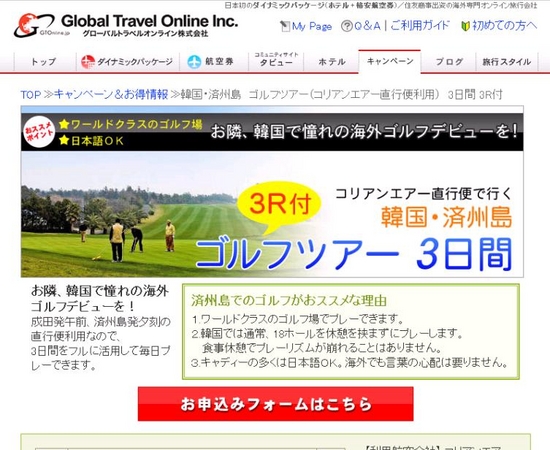Switch to the ホテル tab
This screenshot has height=450, width=550.
[332, 62]
